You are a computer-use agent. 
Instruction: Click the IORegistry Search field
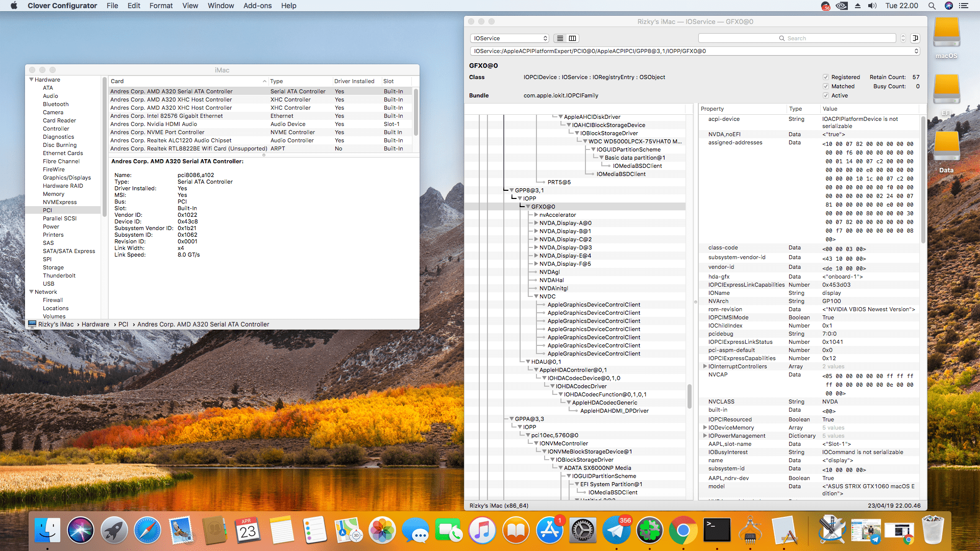(797, 38)
